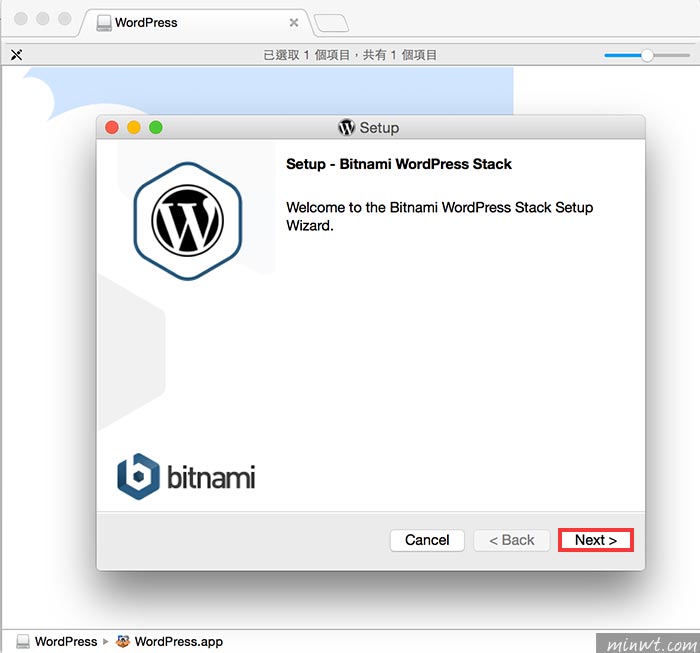Click the Bitnami logo
700x653 pixels.
point(186,477)
